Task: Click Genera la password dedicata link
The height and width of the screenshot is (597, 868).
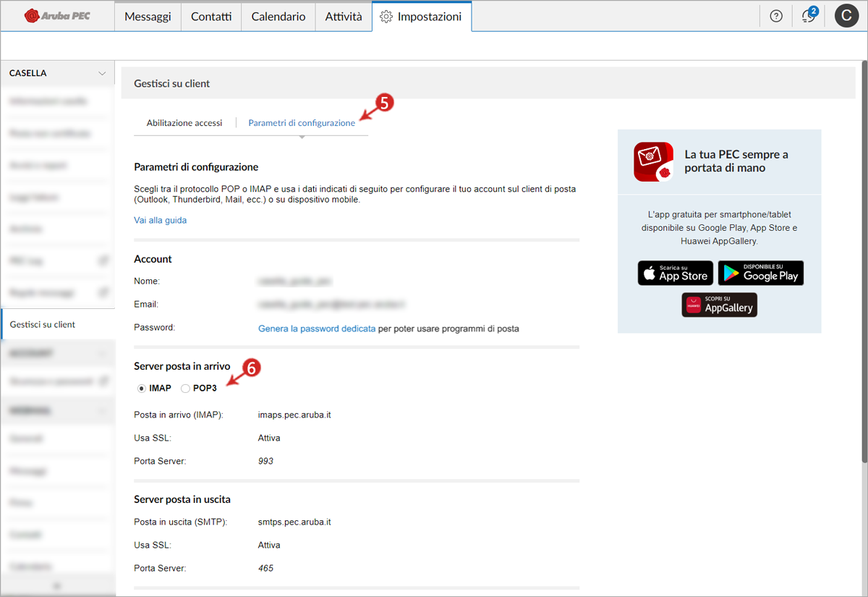Action: 317,329
